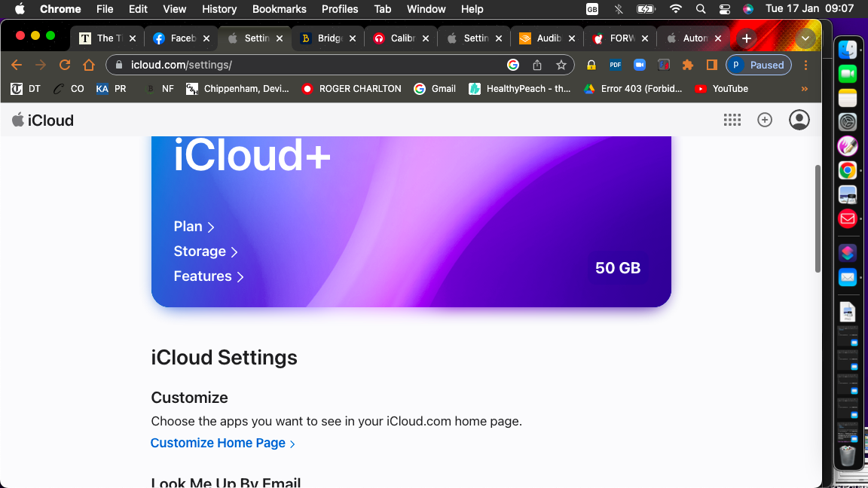The width and height of the screenshot is (868, 488).
Task: Click the Customize Home Page link
Action: pyautogui.click(x=222, y=443)
